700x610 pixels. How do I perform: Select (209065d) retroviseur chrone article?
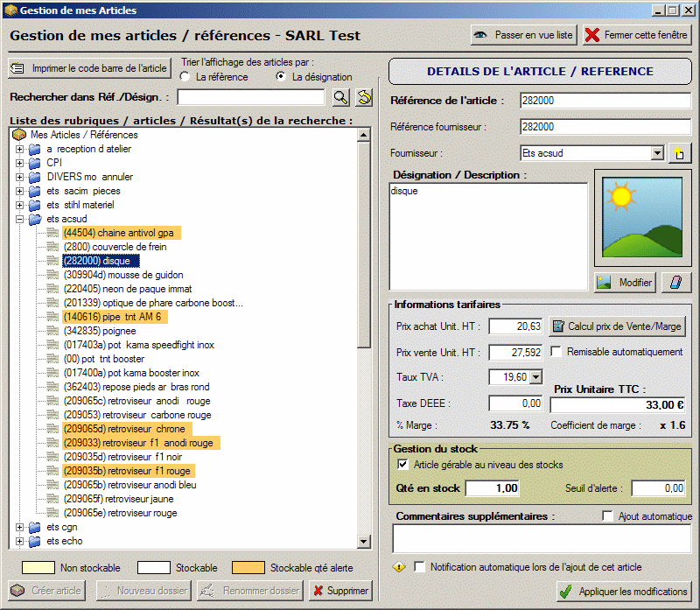point(127,429)
